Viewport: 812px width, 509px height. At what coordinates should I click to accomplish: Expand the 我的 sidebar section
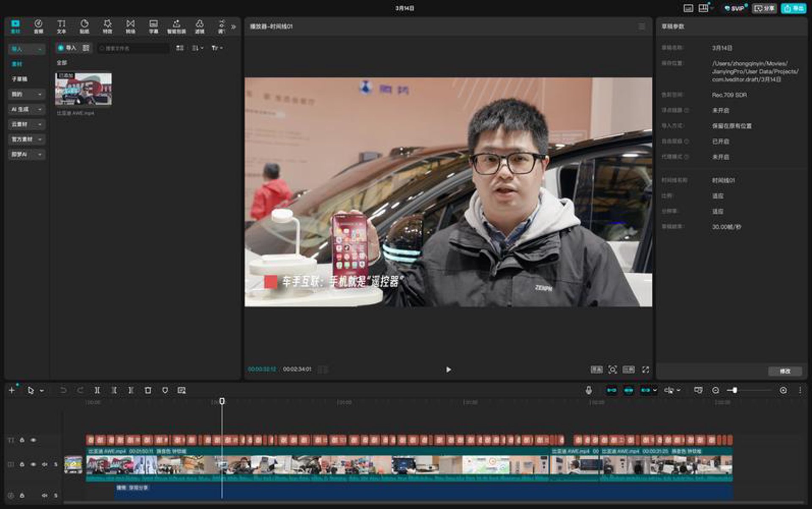pos(27,94)
